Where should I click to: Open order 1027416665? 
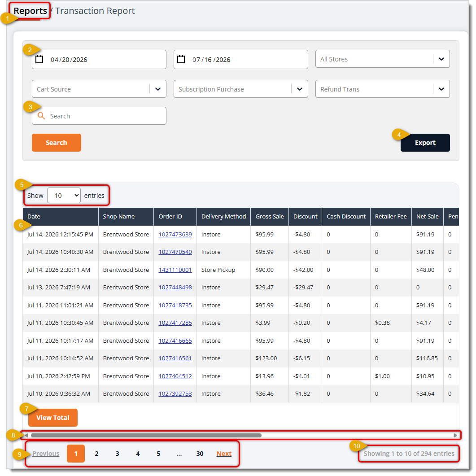pos(175,341)
